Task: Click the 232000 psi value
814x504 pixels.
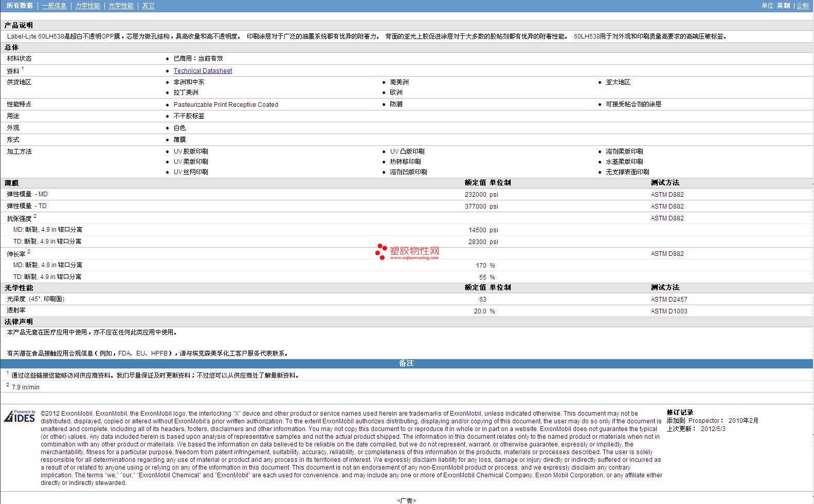Action: tap(481, 195)
